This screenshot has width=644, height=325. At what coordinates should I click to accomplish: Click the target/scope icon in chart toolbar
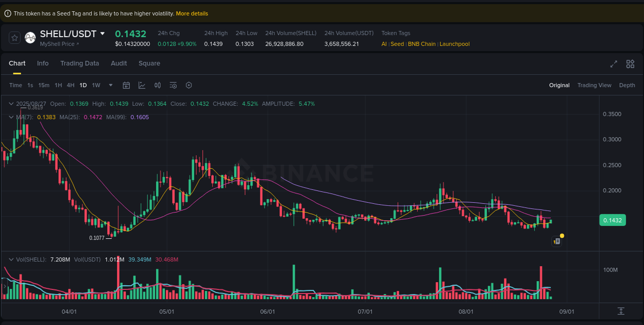point(189,85)
